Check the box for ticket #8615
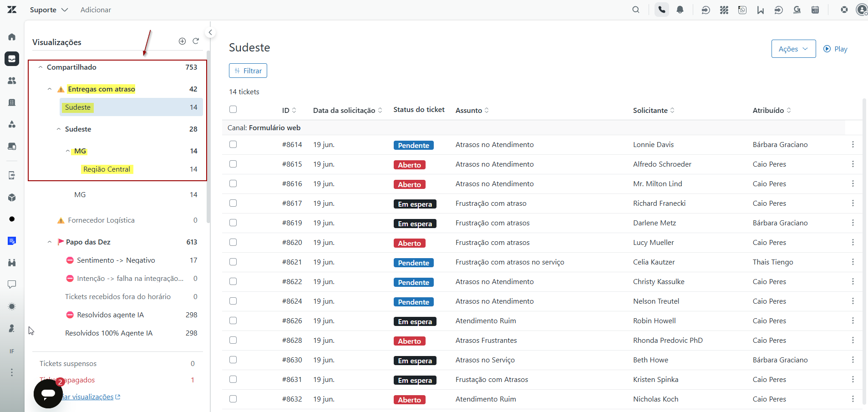 click(x=233, y=164)
